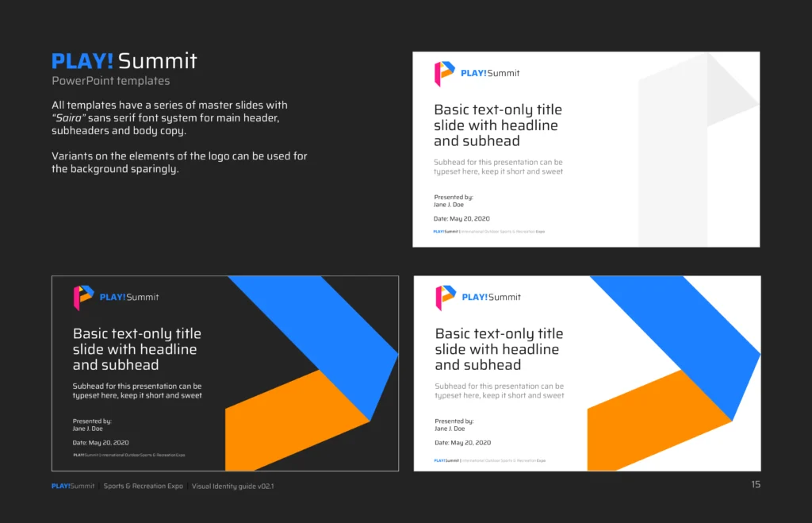The image size is (812, 523).
Task: Click "Date: May 20, 2020" in the top-right slide
Action: tap(462, 219)
